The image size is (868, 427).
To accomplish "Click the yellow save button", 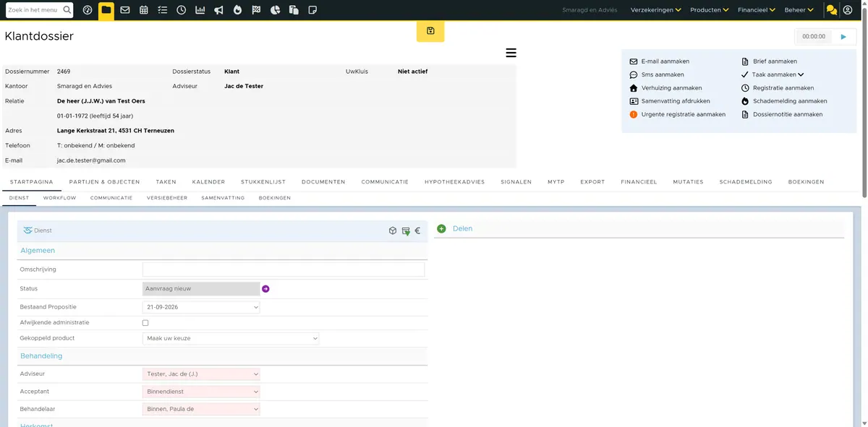I will point(430,31).
